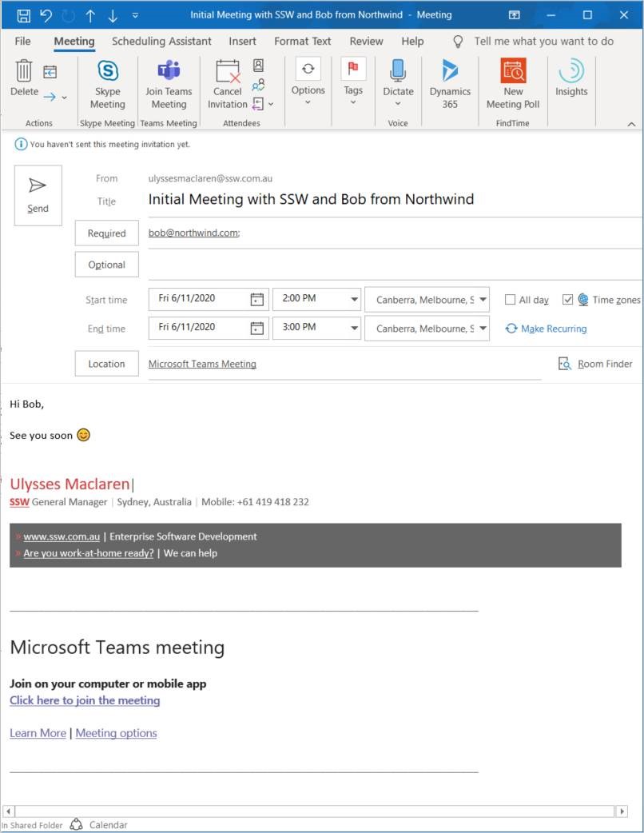Uncheck the Time zones checkbox
Viewport: 644px width, 833px height.
point(568,300)
